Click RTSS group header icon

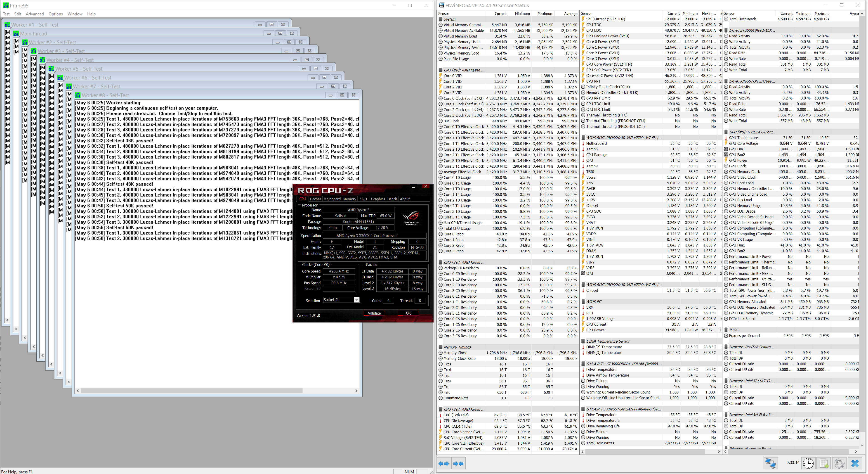pos(726,330)
